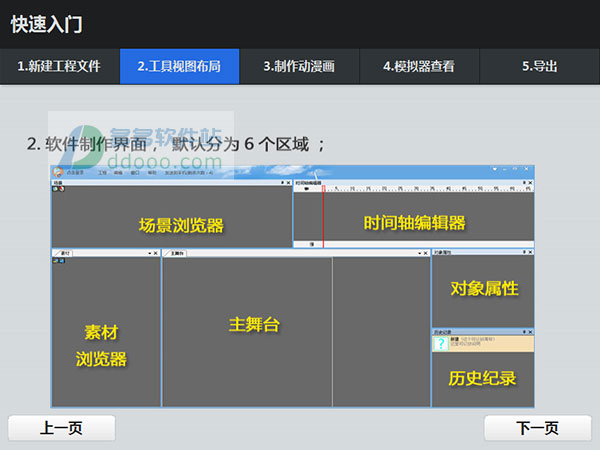600x450 pixels.
Task: Click the 上一页 previous page button
Action: click(61, 428)
